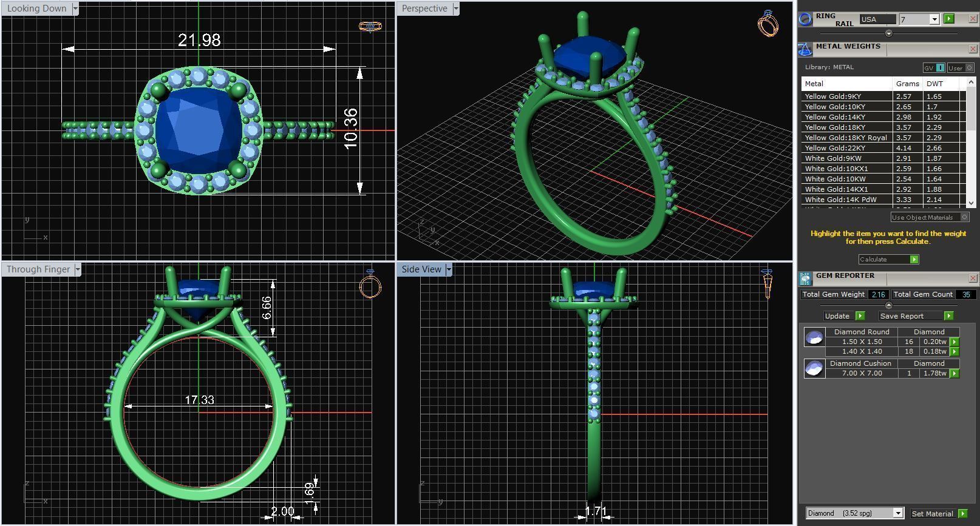Click the Metal Weights scale icon
Viewport: 980px width, 526px height.
coord(805,49)
